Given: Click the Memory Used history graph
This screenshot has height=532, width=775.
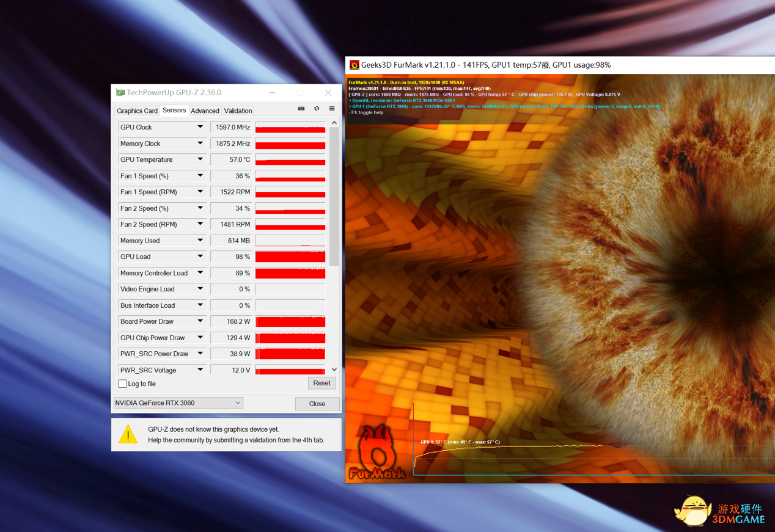Looking at the screenshot, I should [x=290, y=241].
